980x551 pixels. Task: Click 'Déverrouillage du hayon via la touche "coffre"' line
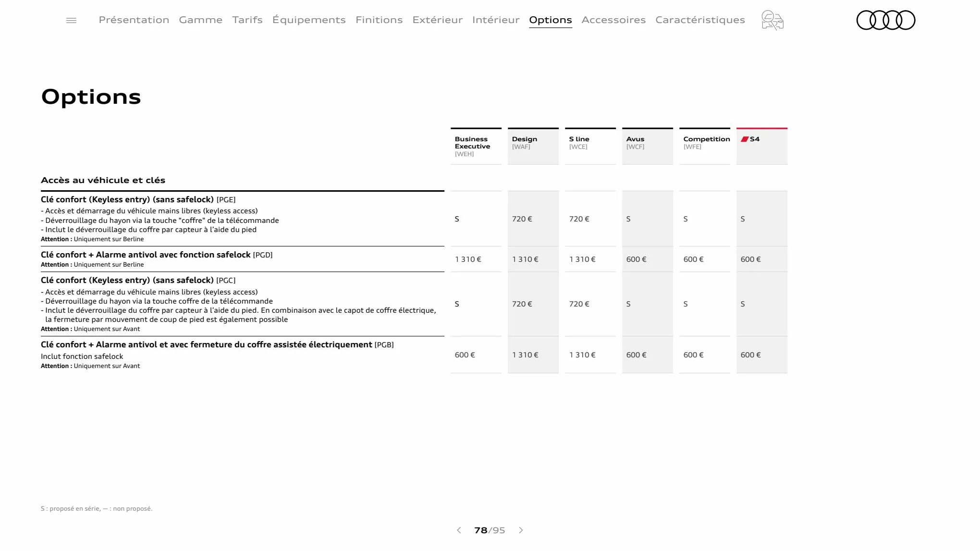(160, 220)
